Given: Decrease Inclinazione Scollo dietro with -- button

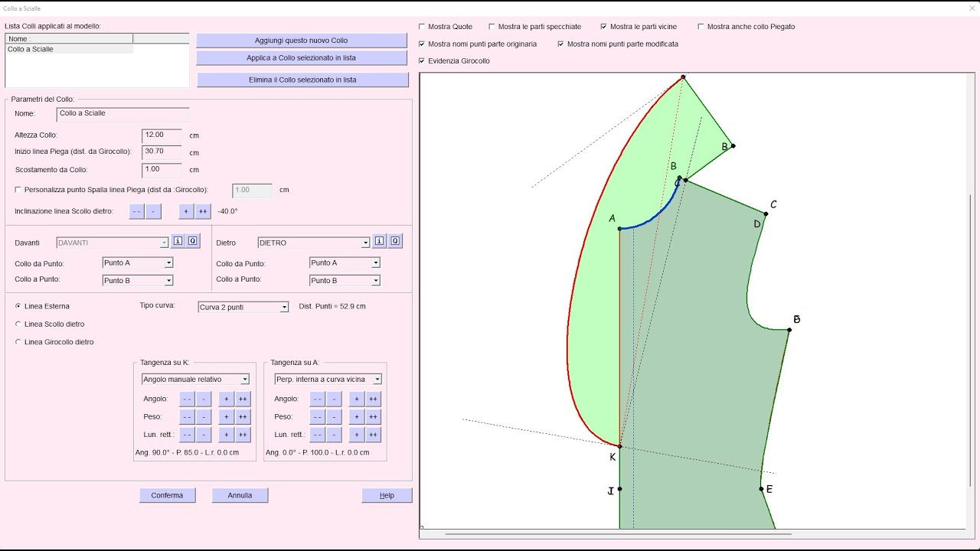Looking at the screenshot, I should [136, 211].
